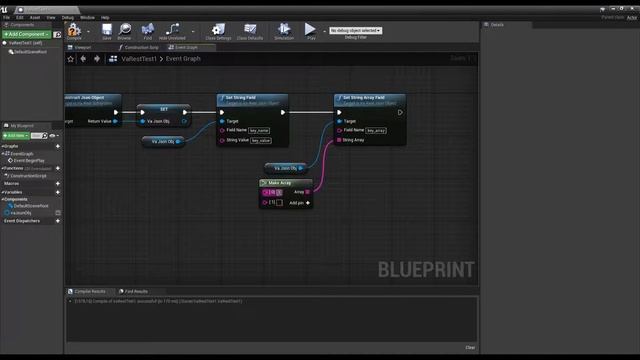The height and width of the screenshot is (360, 640).
Task: Add a new variable with plus icon
Action: (x=58, y=192)
